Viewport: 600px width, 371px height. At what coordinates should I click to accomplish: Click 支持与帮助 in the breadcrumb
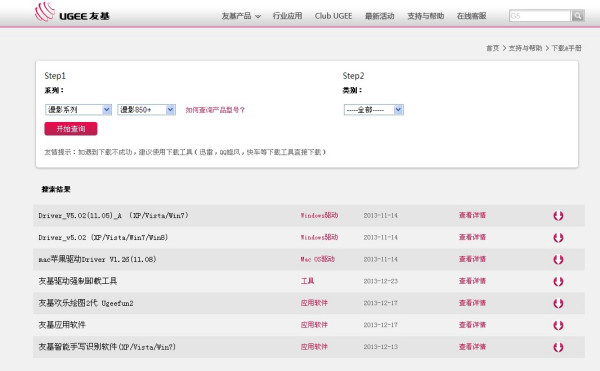[x=525, y=48]
